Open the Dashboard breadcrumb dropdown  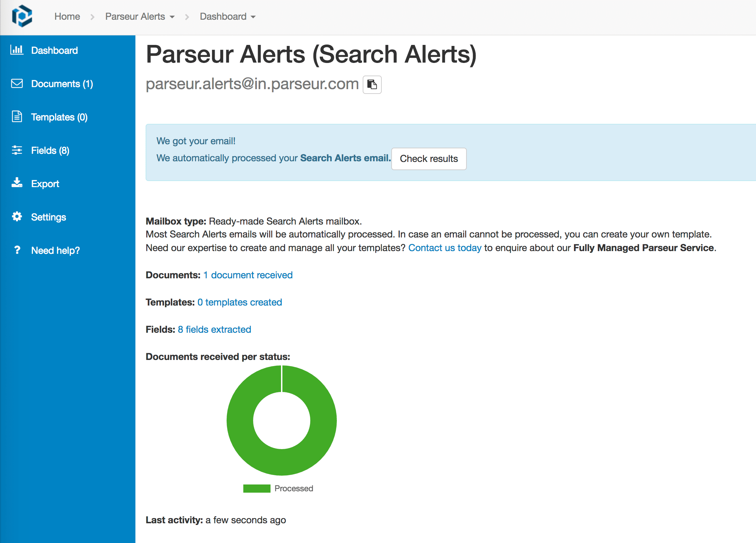(x=253, y=16)
